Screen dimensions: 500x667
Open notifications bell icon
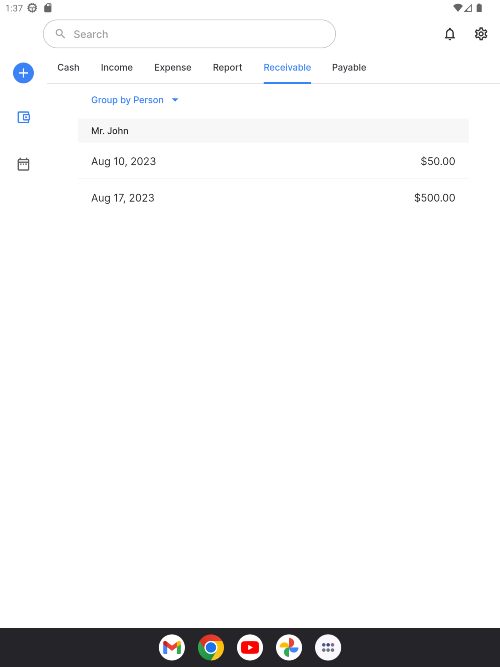[x=450, y=34]
